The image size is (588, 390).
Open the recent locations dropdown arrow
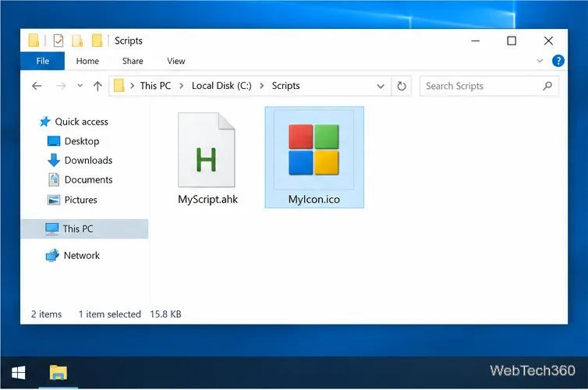click(x=80, y=86)
